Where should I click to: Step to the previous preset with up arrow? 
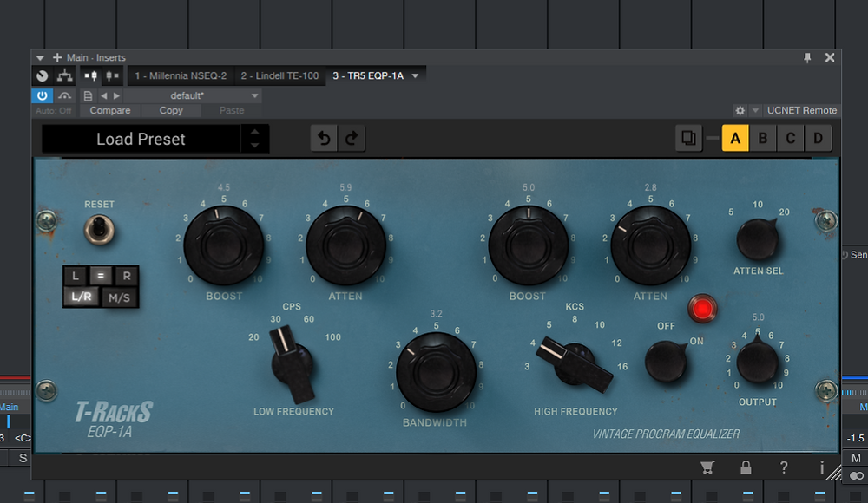[254, 132]
